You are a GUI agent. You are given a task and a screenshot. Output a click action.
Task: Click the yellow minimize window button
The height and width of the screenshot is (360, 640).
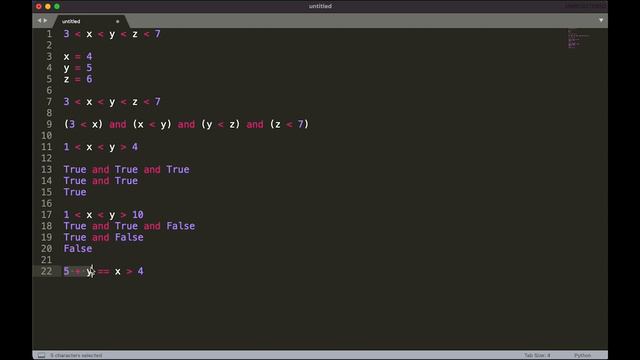click(48, 7)
